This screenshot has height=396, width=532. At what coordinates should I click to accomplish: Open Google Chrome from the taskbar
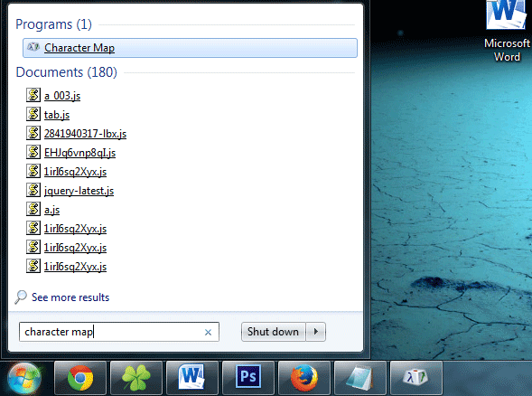[80, 378]
